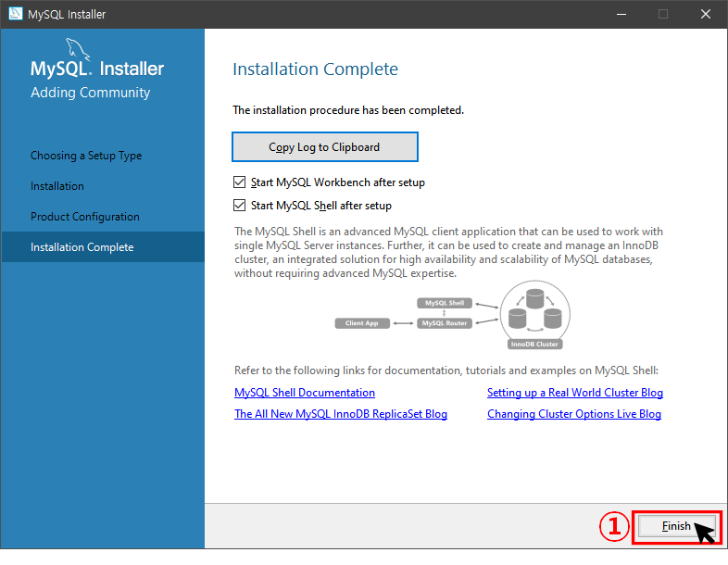Minimize the MySQL Installer window
The image size is (728, 565).
621,15
